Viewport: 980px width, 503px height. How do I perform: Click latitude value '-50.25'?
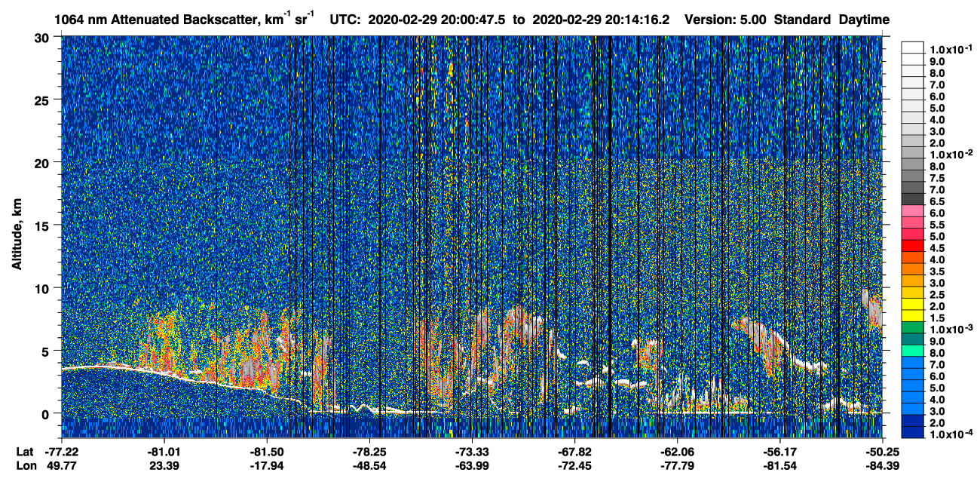[881, 451]
